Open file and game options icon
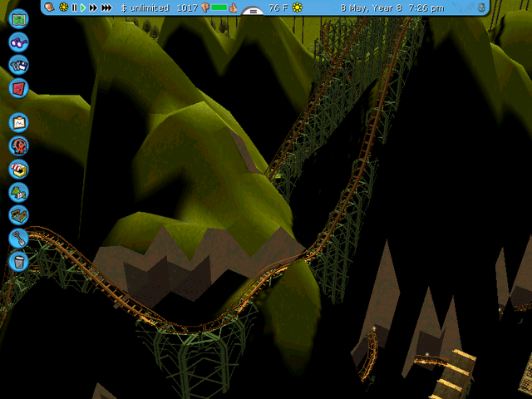 tap(18, 65)
